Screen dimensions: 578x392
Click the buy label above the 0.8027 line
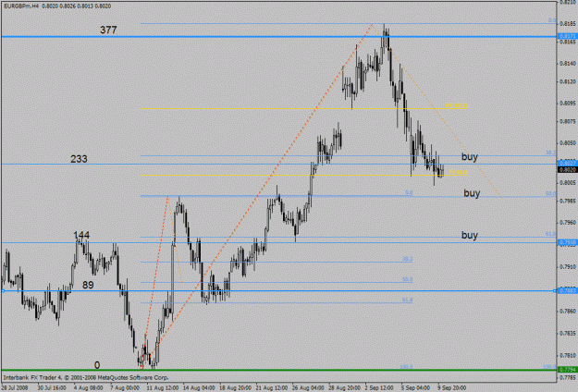pyautogui.click(x=470, y=156)
